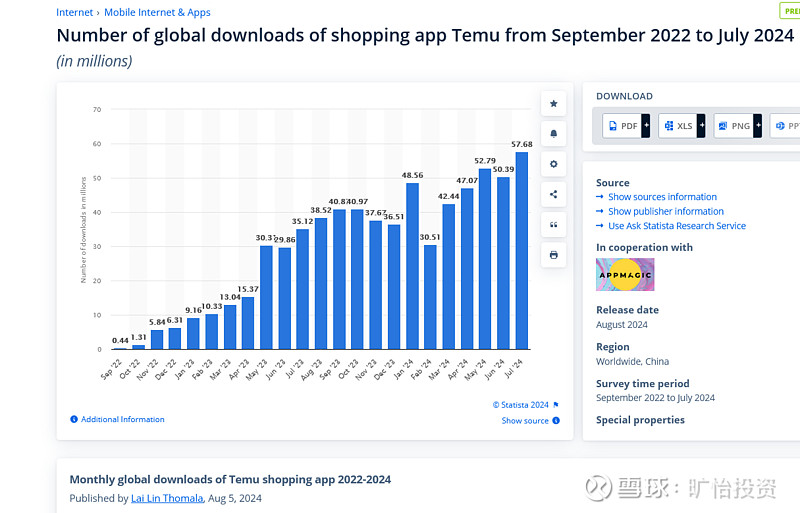The image size is (800, 513).
Task: Click the Additional Information link
Action: [x=122, y=419]
